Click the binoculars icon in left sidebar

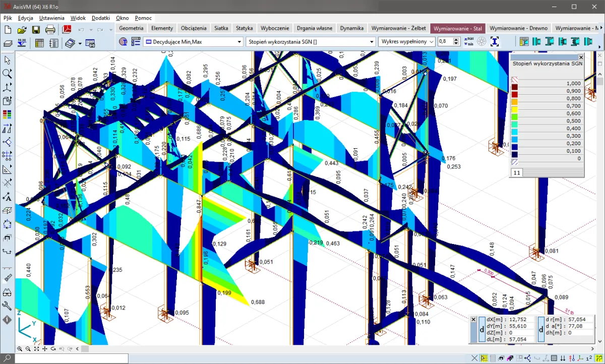click(x=7, y=292)
